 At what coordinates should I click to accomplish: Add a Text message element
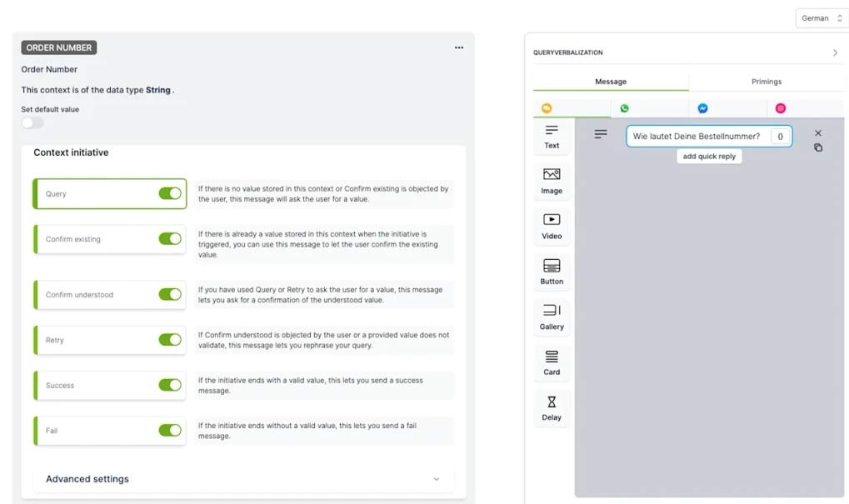(552, 137)
